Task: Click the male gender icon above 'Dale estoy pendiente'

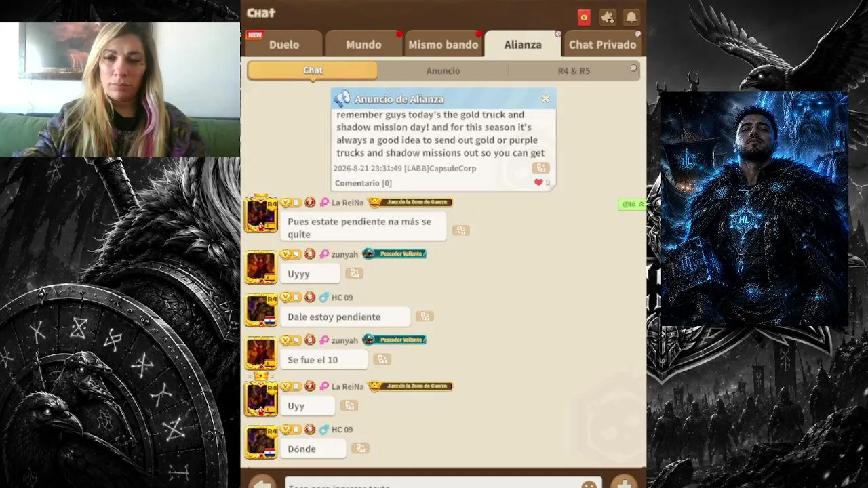Action: pyautogui.click(x=324, y=297)
